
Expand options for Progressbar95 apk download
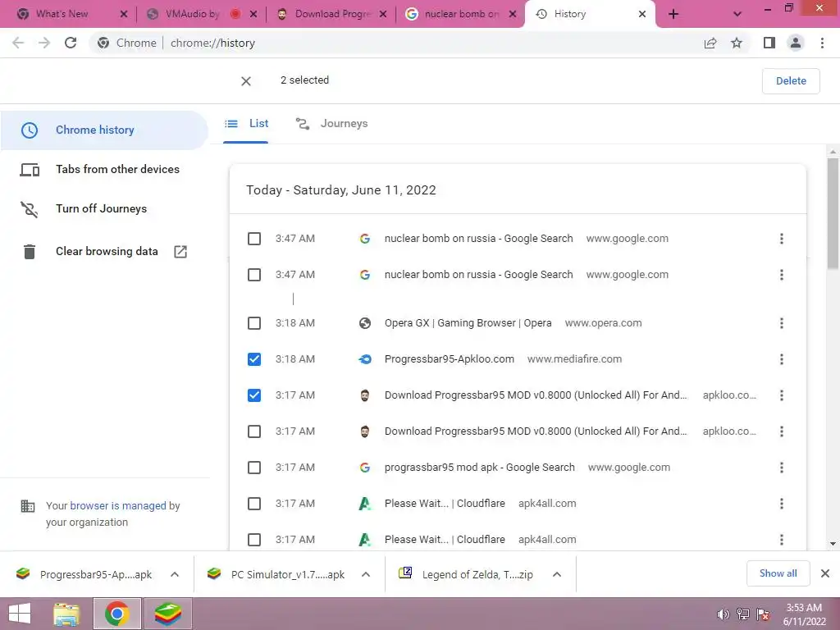coord(175,574)
